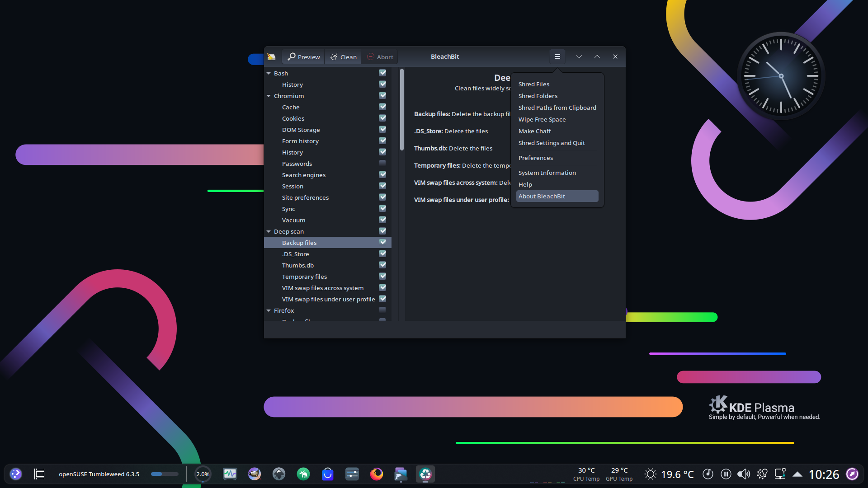Click the CPU usage 2.0% gauge
This screenshot has width=868, height=488.
[x=203, y=474]
